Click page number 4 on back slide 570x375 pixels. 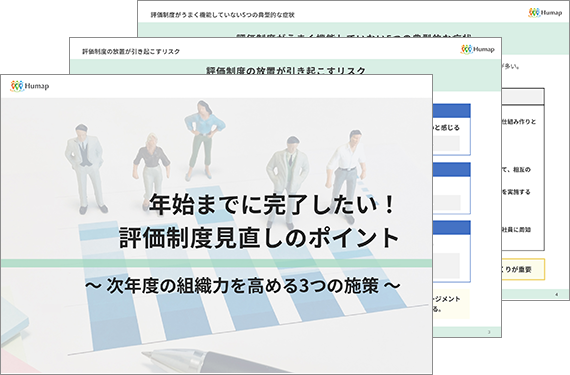click(557, 294)
